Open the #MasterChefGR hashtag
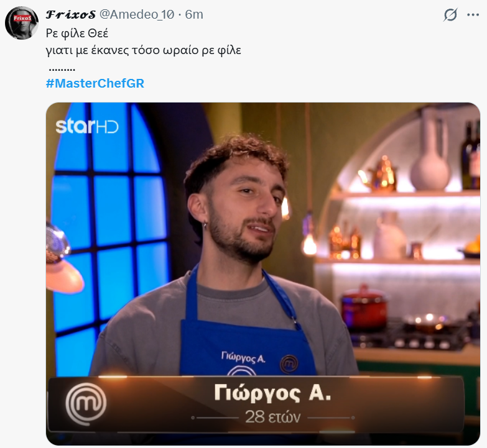 95,83
